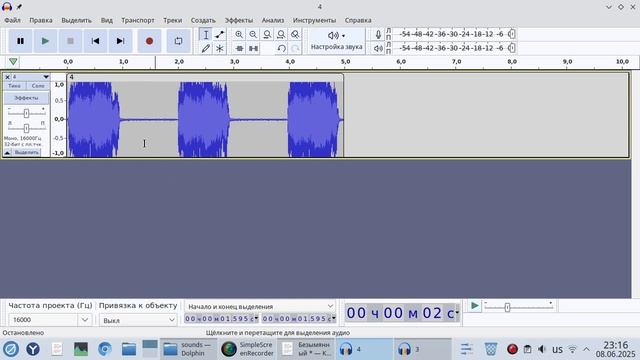Skip to the start of the project
Viewport: 640px width, 360px height.
(95, 41)
